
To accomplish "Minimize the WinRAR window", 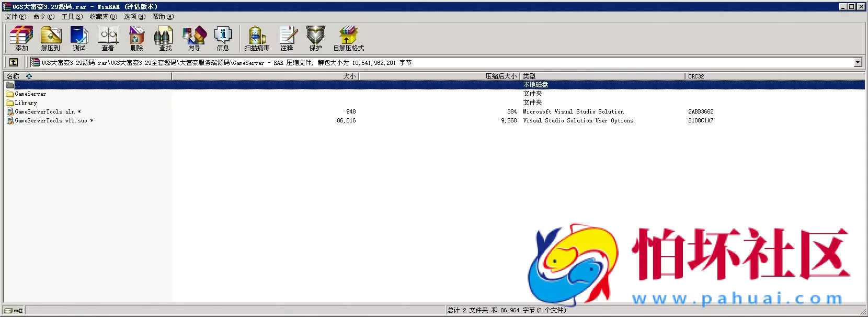I will (x=843, y=7).
